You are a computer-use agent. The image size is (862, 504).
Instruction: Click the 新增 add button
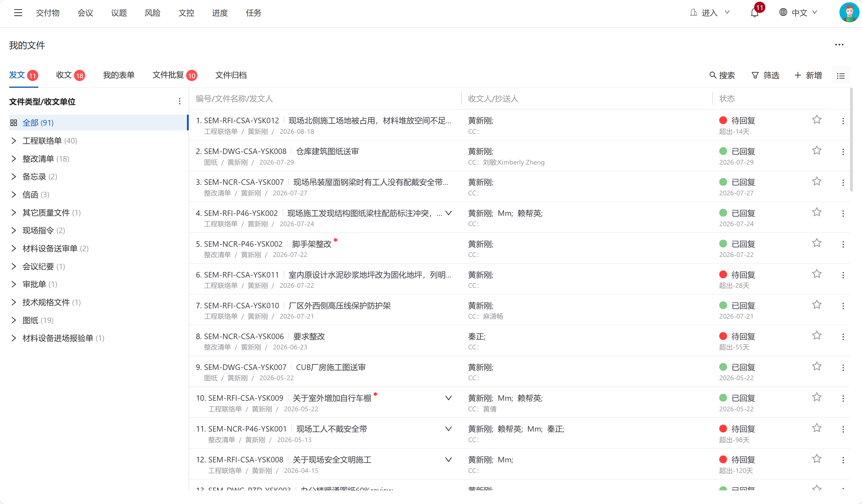pyautogui.click(x=808, y=75)
